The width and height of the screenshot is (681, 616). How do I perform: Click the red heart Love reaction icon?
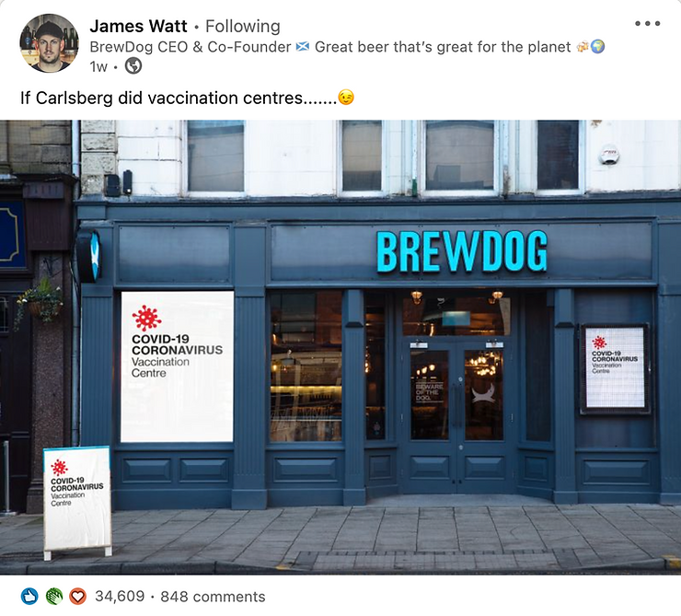tap(77, 596)
